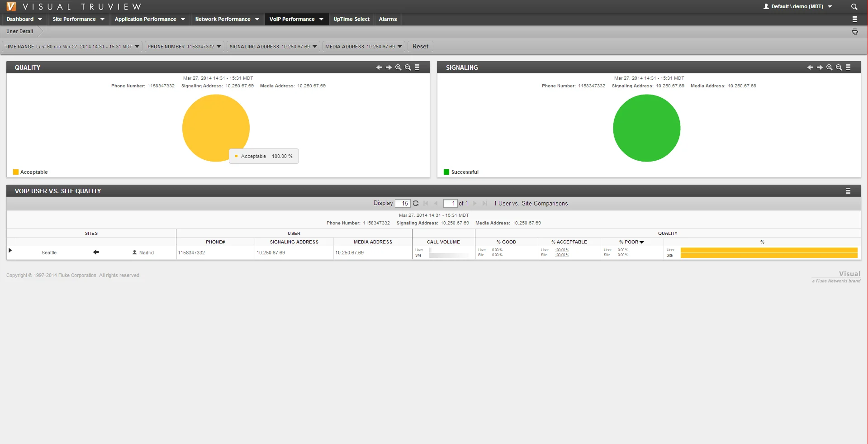The image size is (868, 444).
Task: Go back in time in Quality panel
Action: [379, 67]
